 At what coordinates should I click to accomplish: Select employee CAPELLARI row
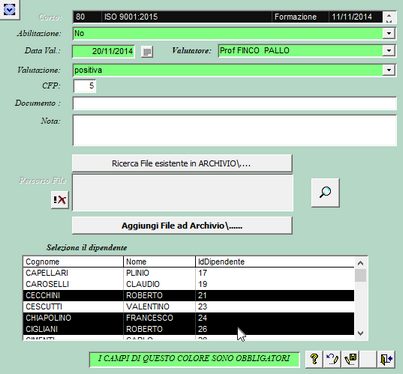(188, 273)
